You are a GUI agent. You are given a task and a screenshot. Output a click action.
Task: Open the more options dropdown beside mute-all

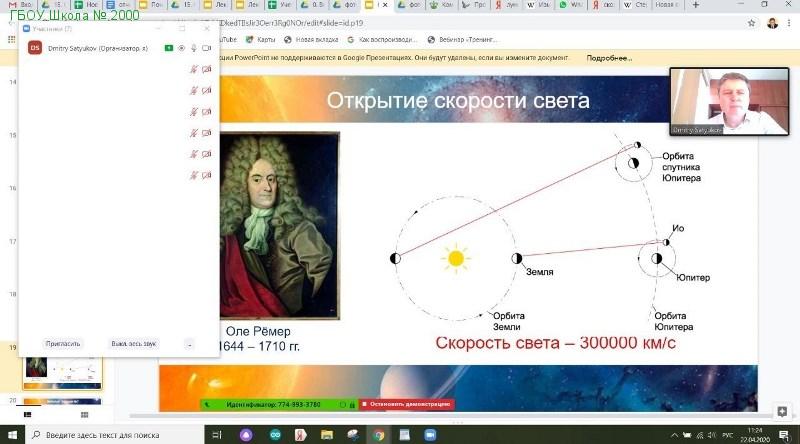coord(189,344)
